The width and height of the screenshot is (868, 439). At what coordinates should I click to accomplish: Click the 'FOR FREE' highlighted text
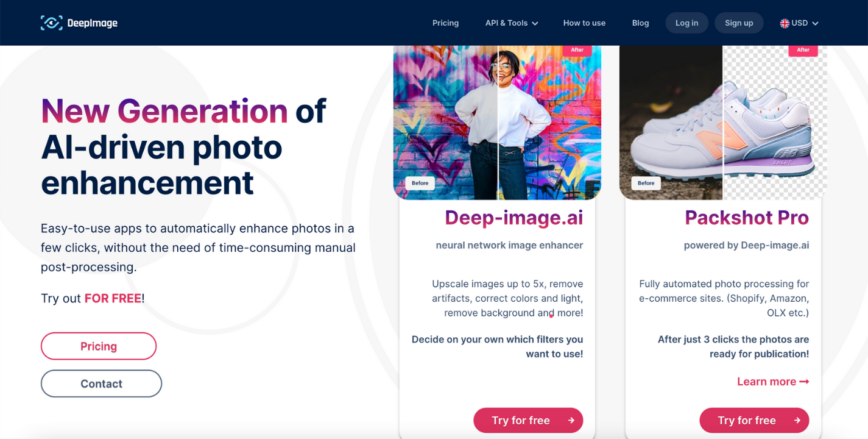pos(113,298)
